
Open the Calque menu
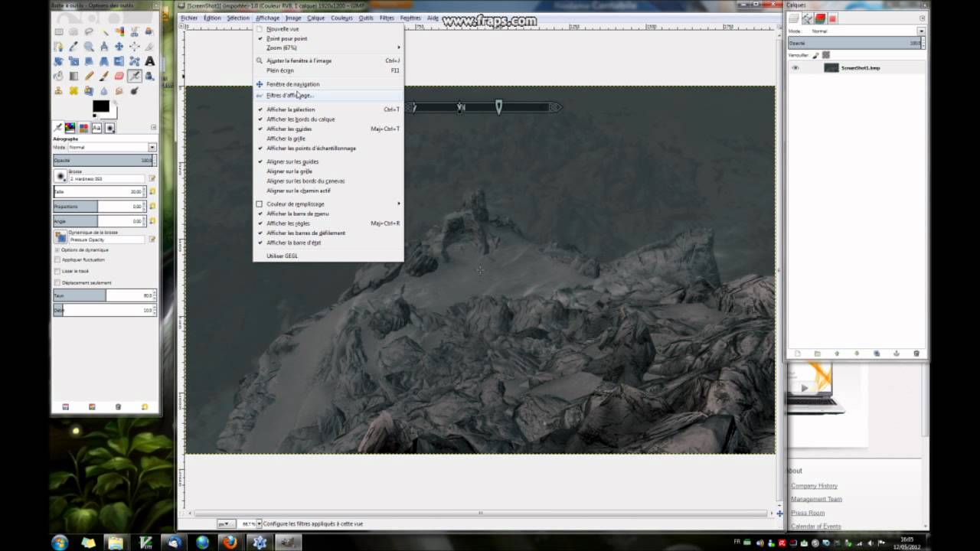tap(315, 18)
